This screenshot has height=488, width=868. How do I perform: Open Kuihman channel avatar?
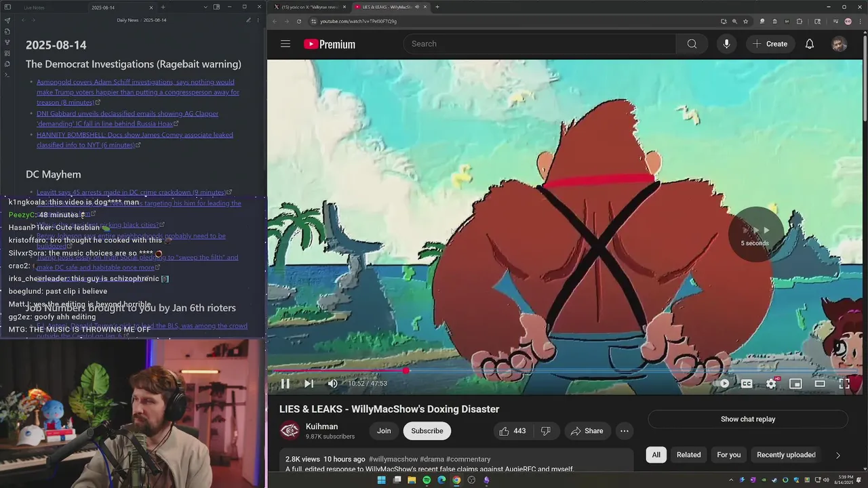pyautogui.click(x=290, y=431)
